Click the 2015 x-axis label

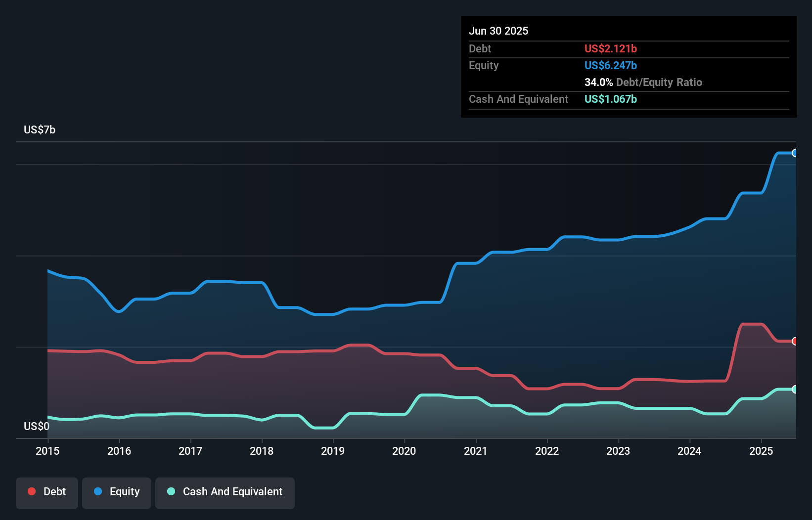[47, 451]
